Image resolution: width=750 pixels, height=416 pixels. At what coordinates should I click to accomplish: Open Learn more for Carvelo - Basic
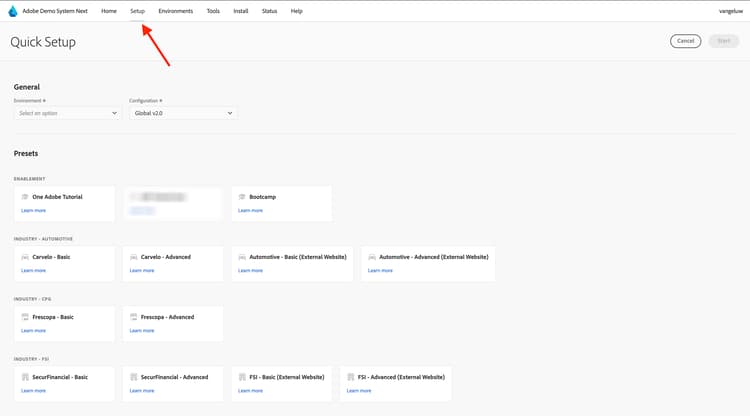(33, 271)
